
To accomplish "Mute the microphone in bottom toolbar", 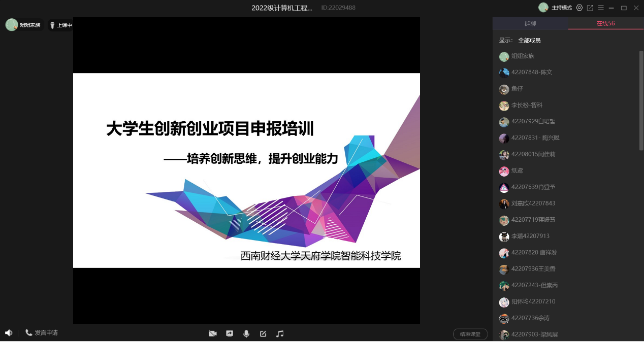I will coord(246,333).
